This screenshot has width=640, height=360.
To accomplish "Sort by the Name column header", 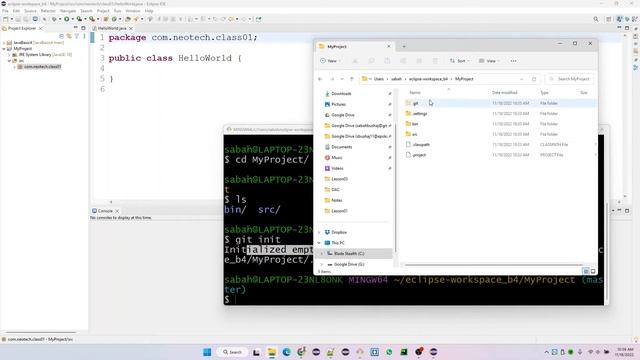I will [x=415, y=93].
